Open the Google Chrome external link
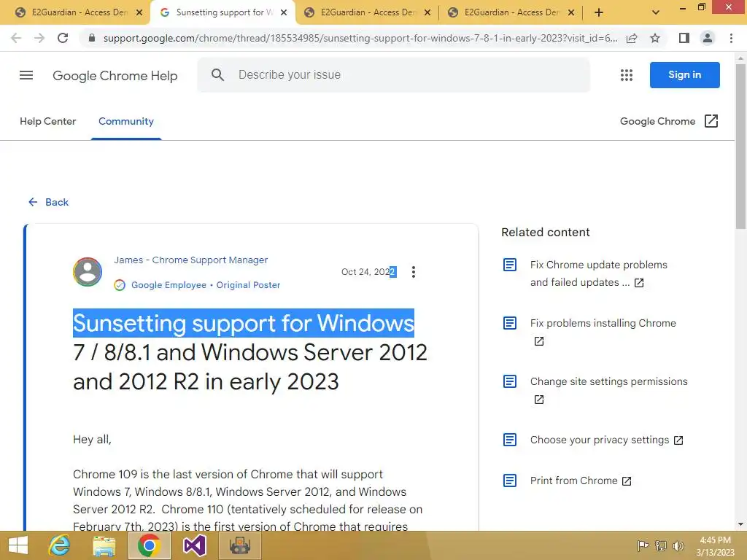 pyautogui.click(x=669, y=122)
